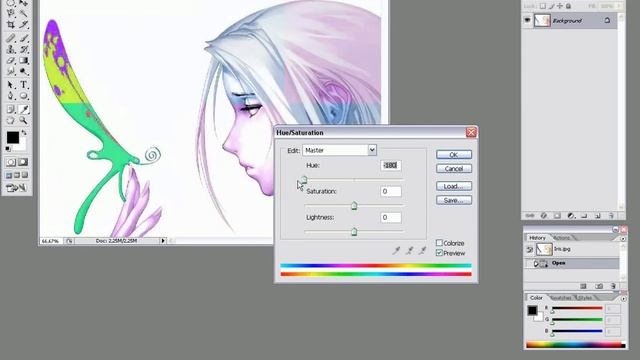Select the Notes tool
The height and width of the screenshot is (360, 640).
11,109
